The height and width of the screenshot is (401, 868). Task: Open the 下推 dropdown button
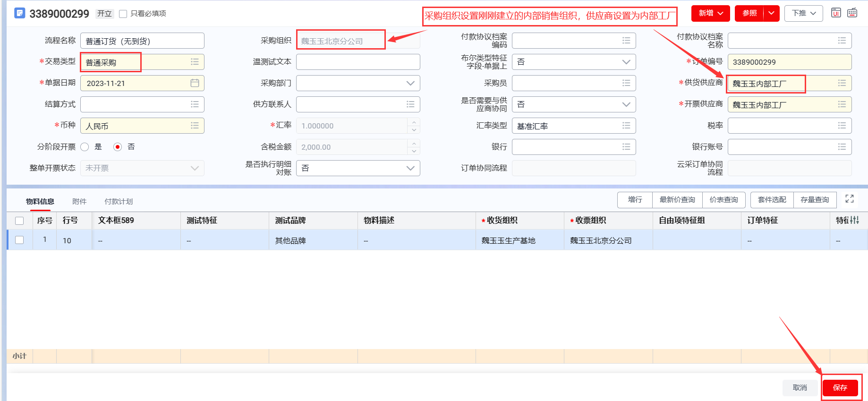pos(803,13)
